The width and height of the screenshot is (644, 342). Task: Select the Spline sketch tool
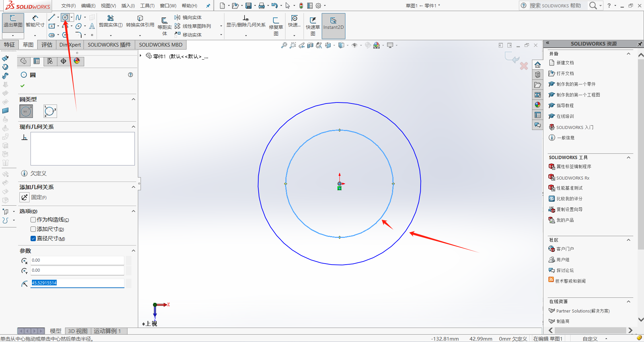click(x=78, y=17)
